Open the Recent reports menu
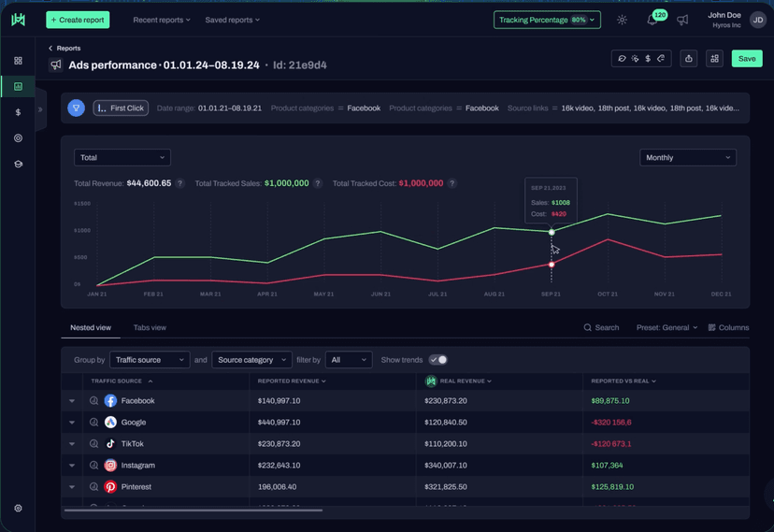 pyautogui.click(x=161, y=20)
